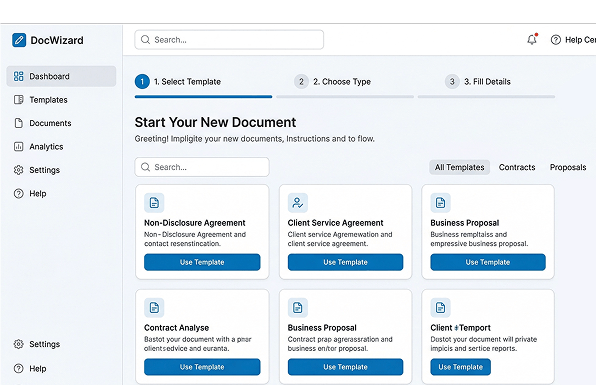Open Dashboard in the sidebar
The height and width of the screenshot is (385, 596).
tap(61, 76)
